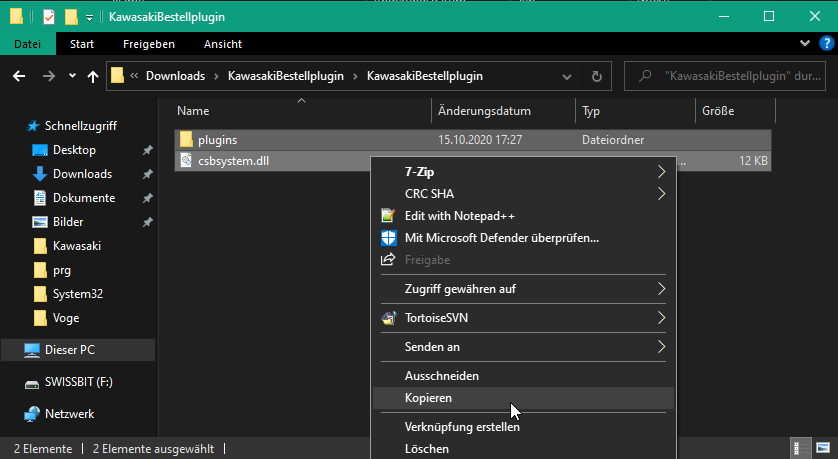838x459 pixels.
Task: Refresh the current folder view
Action: pos(597,76)
